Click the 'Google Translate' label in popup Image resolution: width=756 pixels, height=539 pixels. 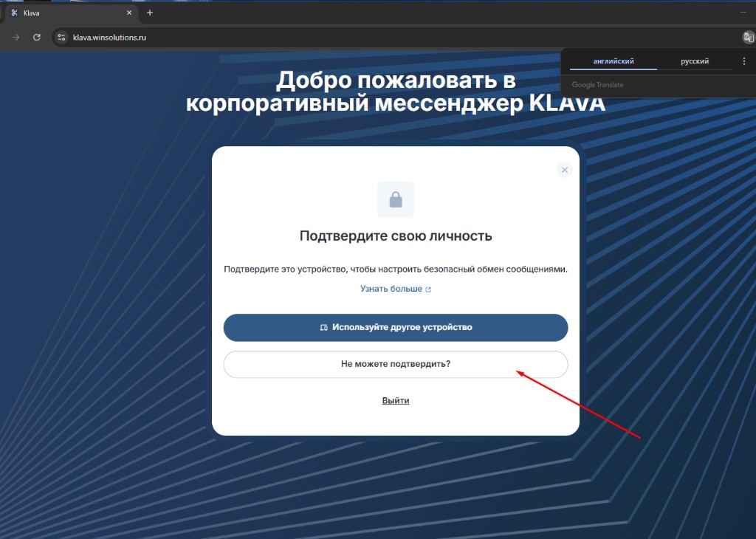[597, 84]
